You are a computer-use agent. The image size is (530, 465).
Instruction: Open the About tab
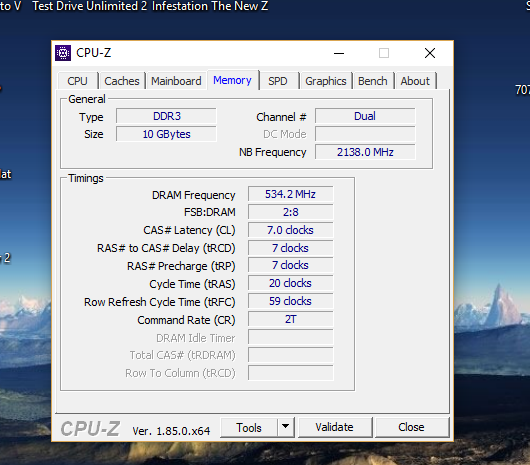[x=415, y=81]
